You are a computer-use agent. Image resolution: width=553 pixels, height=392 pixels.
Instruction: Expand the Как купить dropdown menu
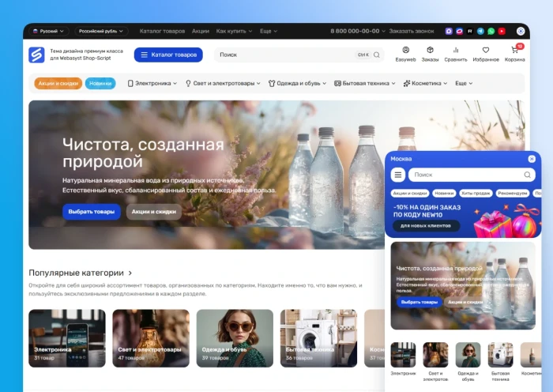(x=234, y=31)
